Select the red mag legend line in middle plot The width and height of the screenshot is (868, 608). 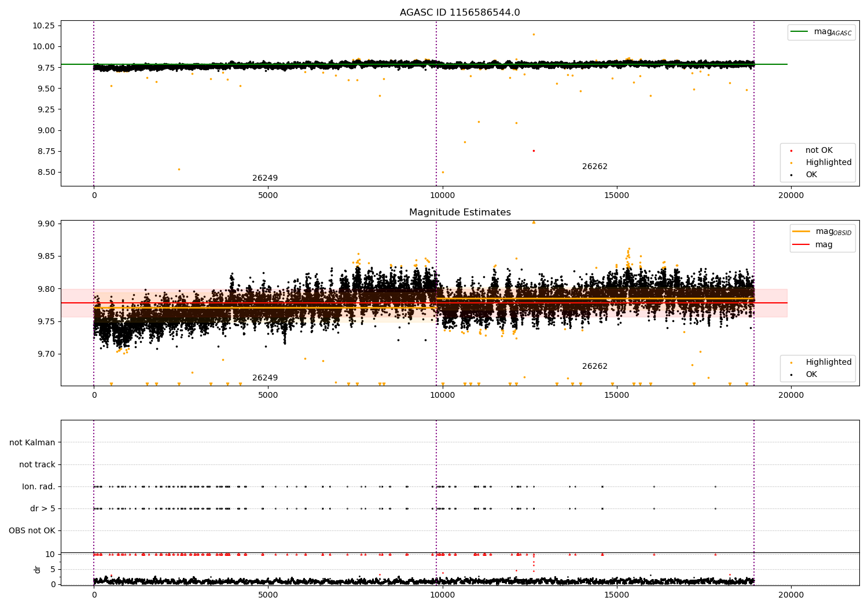tap(801, 245)
